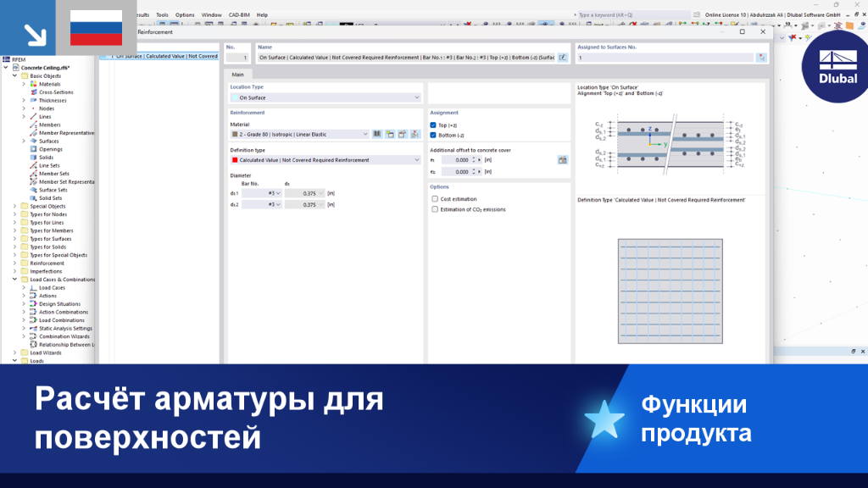Viewport: 868px width, 488px height.
Task: Expand the Types for Nodes folder
Action: pyautogui.click(x=15, y=214)
